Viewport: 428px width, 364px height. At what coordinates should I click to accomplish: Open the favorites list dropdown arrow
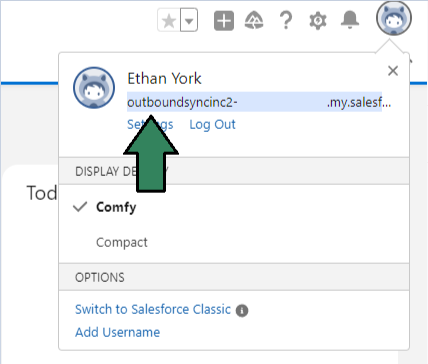[x=189, y=21]
